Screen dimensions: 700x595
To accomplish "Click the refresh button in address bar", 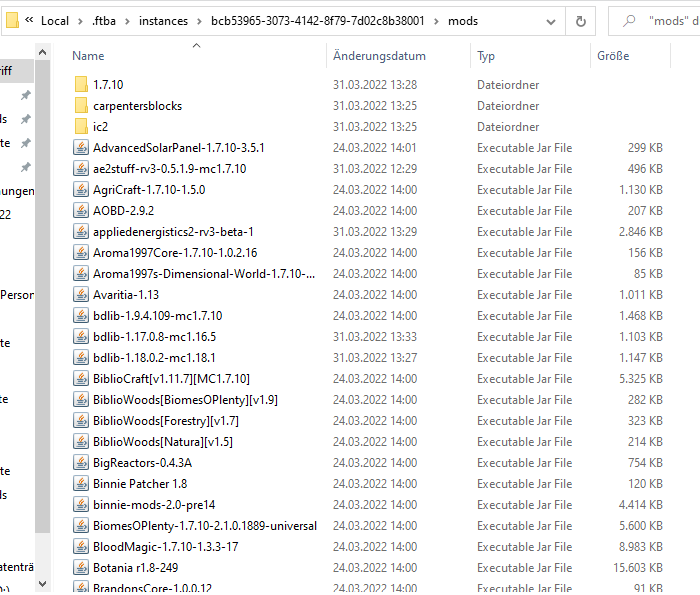I will pos(580,21).
